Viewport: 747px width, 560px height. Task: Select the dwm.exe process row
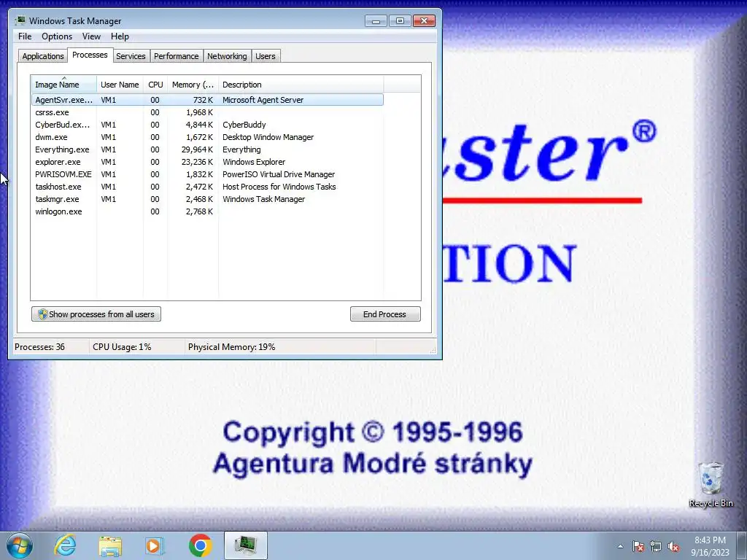[207, 137]
